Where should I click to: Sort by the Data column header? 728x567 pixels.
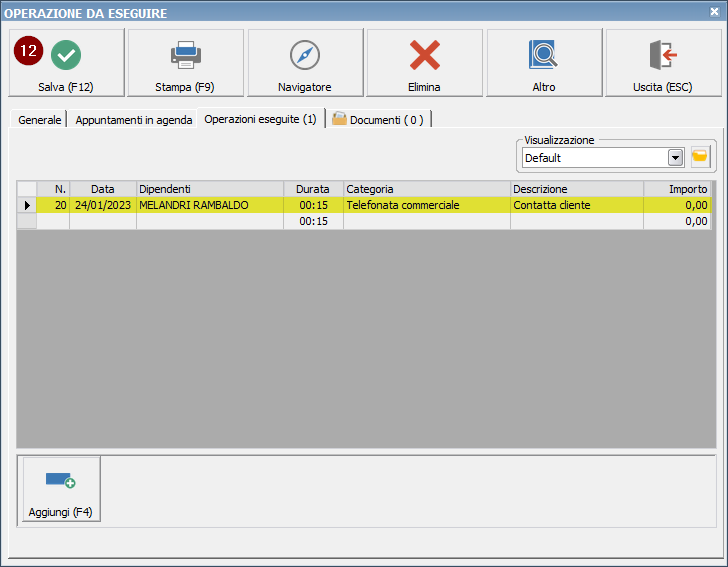click(x=102, y=189)
